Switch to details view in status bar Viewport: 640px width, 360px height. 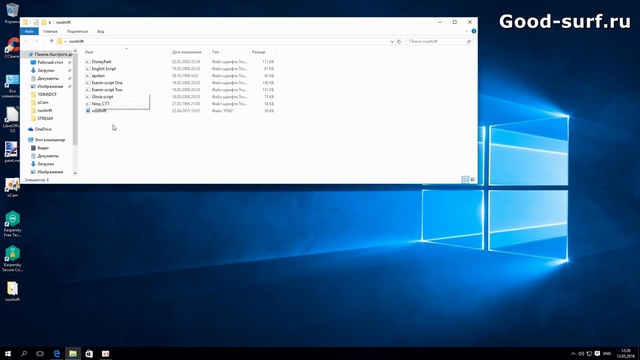coord(465,179)
